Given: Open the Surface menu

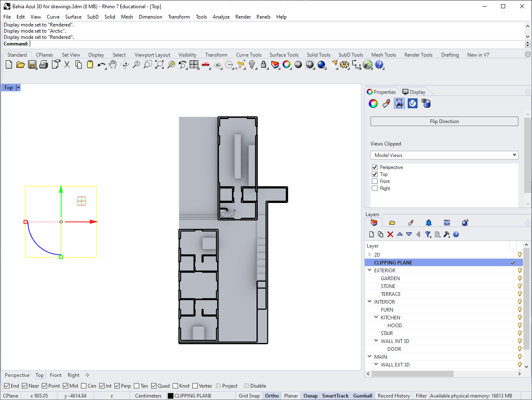Looking at the screenshot, I should click(73, 17).
